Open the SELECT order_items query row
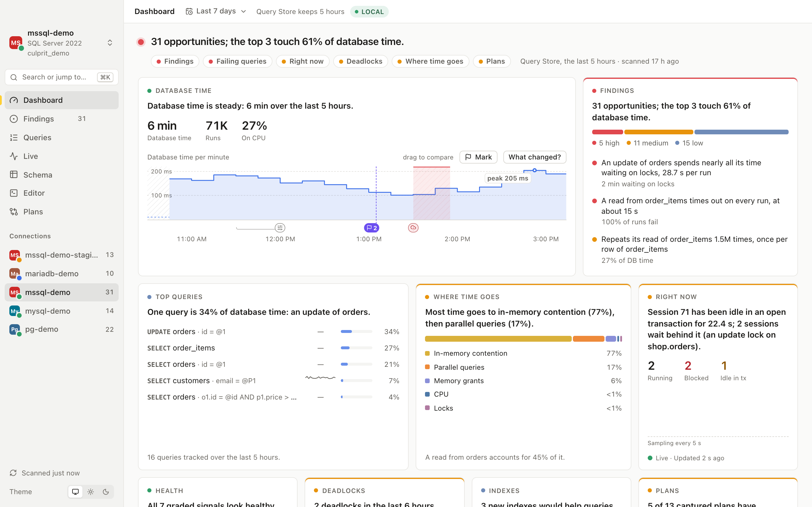 273,348
